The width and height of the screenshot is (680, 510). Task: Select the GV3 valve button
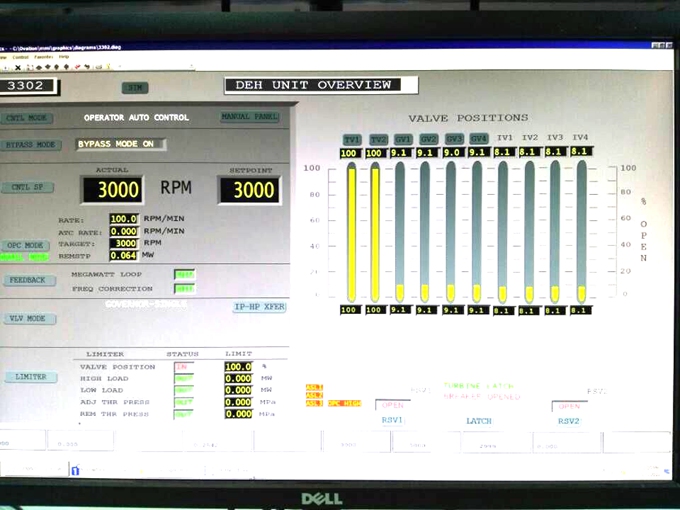[x=454, y=139]
